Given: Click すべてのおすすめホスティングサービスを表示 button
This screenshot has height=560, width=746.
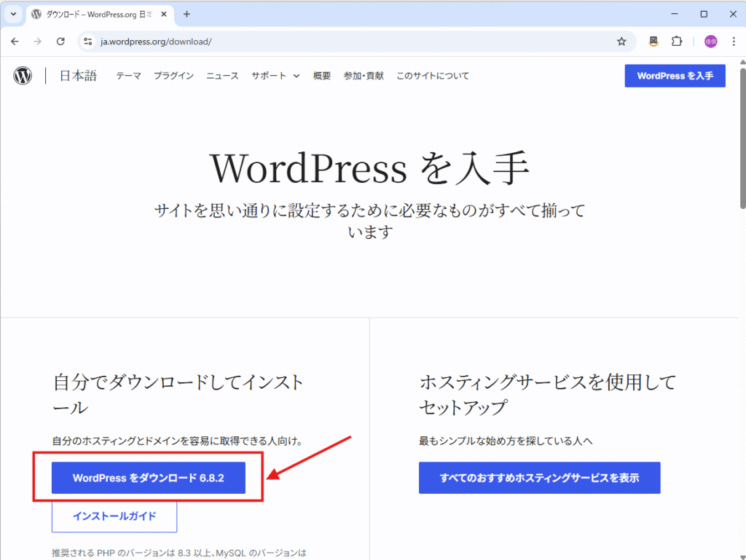Looking at the screenshot, I should [x=540, y=478].
